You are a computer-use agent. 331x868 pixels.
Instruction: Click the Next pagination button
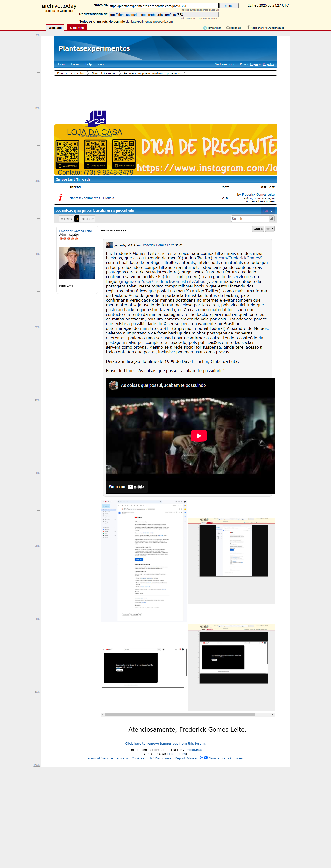pos(87,219)
